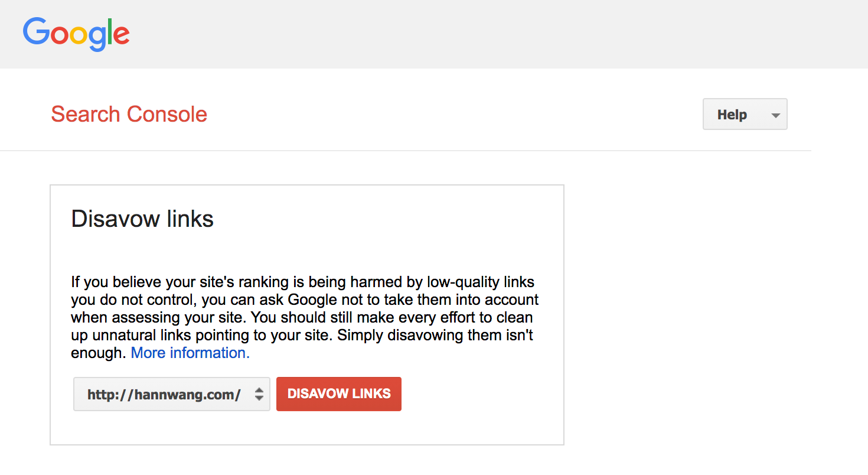The height and width of the screenshot is (475, 868).
Task: Click the word 'enough.' in the paragraph
Action: tap(98, 353)
